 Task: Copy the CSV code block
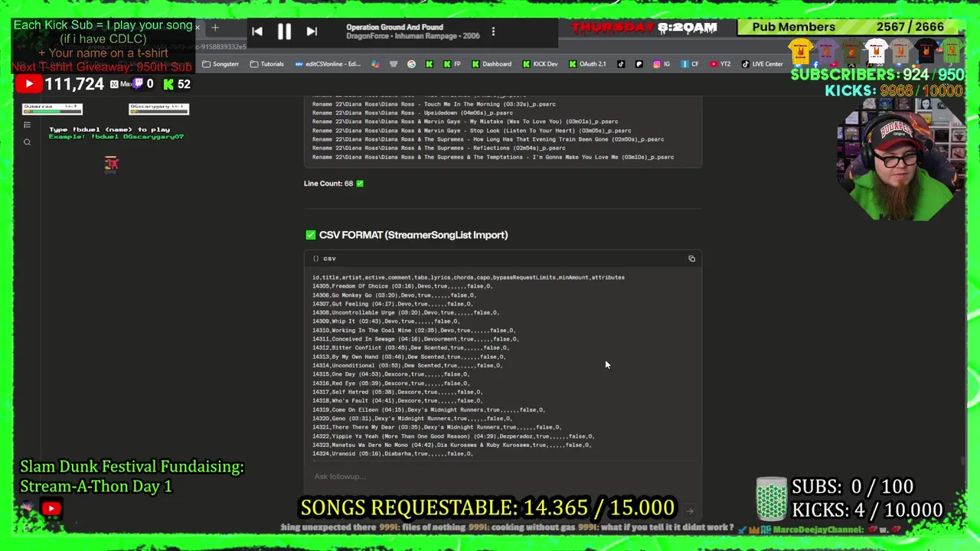691,259
